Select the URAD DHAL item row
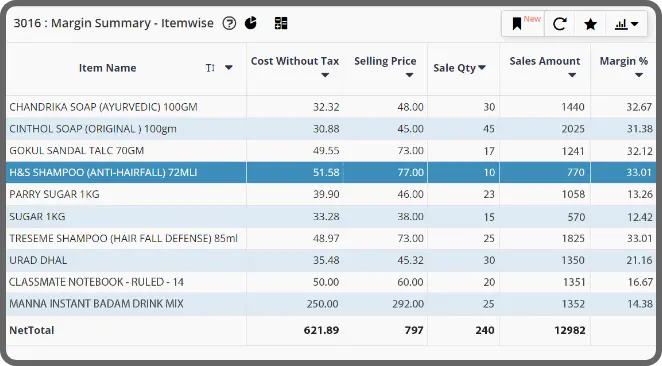Screen dimensions: 662x366 [x=331, y=260]
